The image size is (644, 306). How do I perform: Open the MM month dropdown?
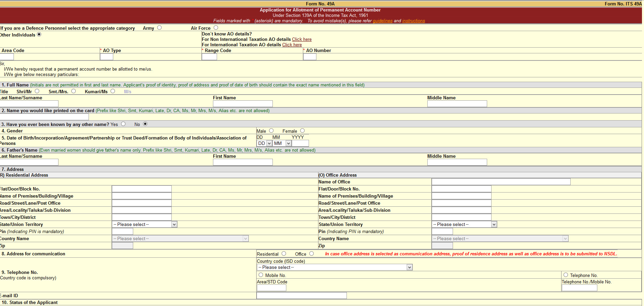click(282, 144)
